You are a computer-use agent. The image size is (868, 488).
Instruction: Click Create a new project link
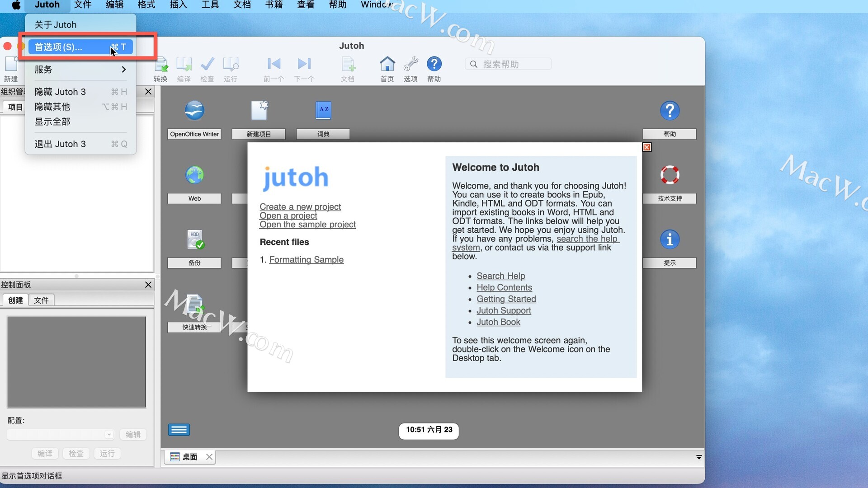[300, 206]
